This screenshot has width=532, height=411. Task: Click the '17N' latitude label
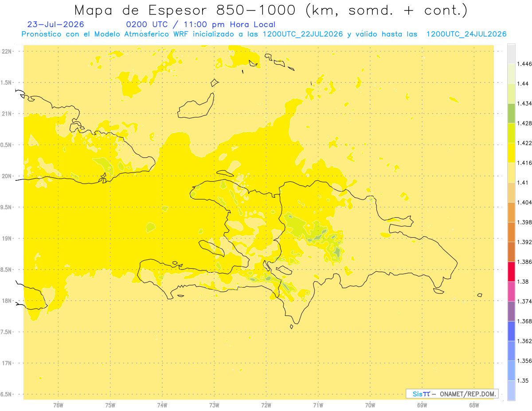(7, 363)
